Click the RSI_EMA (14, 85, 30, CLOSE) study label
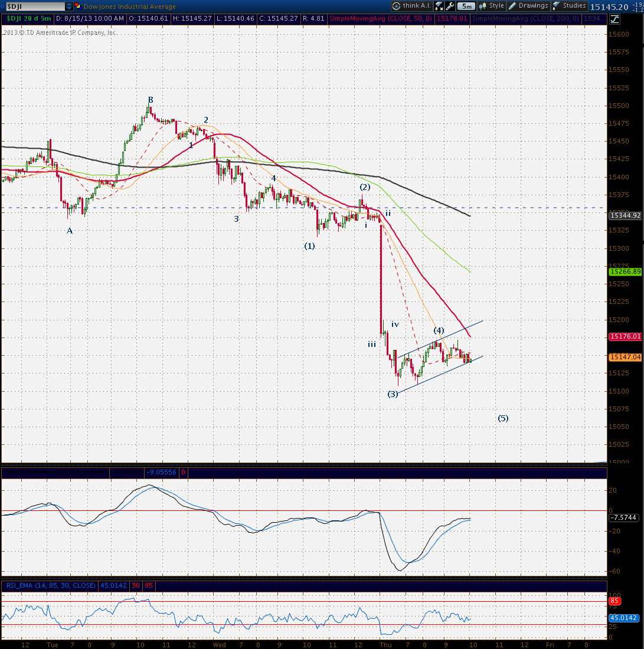The width and height of the screenshot is (644, 649). click(51, 585)
